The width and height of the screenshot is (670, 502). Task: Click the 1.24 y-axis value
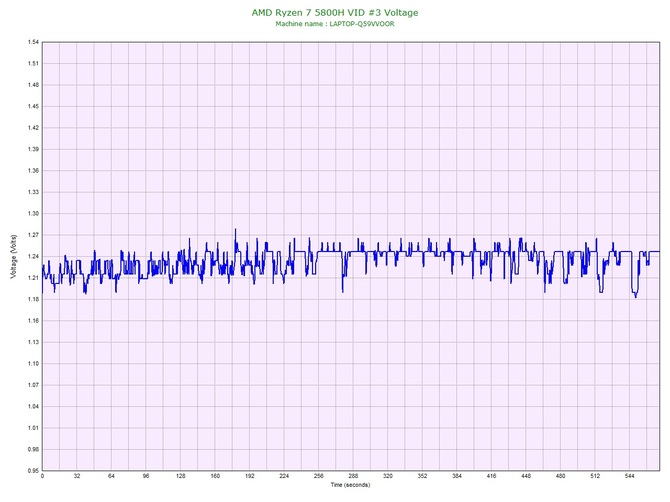click(33, 256)
